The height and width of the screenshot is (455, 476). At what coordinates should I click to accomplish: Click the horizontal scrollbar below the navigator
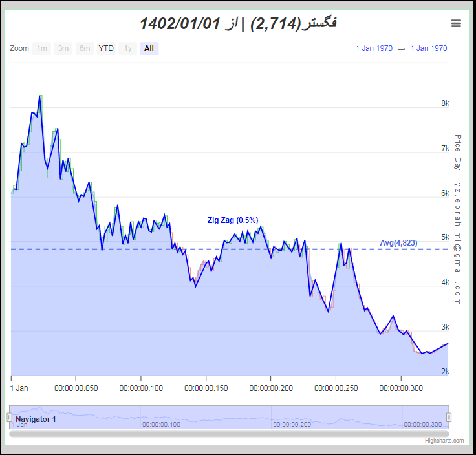pos(229,434)
